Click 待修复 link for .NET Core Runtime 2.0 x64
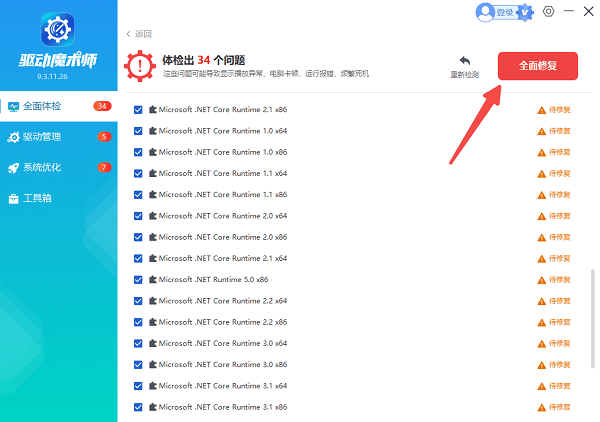Viewport: 600px width, 422px height. pos(558,216)
